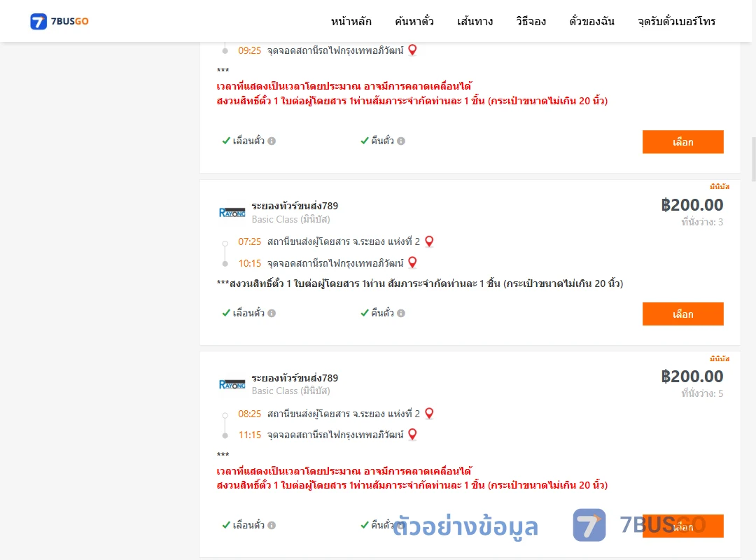This screenshot has width=756, height=560.
Task: Select เลือก button for top trip card
Action: [682, 142]
